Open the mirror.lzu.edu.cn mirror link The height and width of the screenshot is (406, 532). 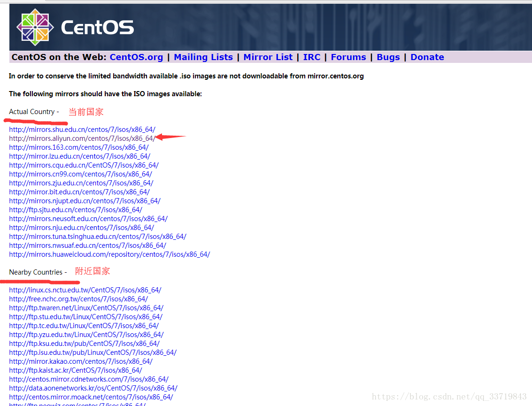80,156
